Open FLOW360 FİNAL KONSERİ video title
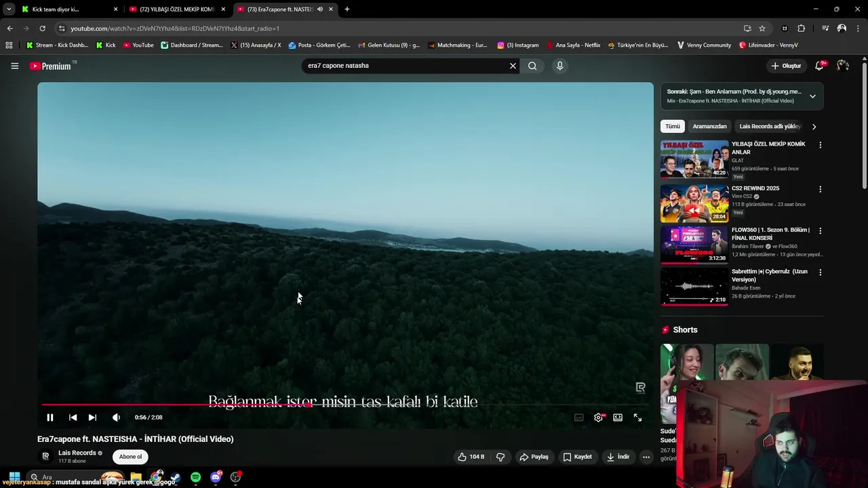Image resolution: width=868 pixels, height=488 pixels. pos(770,234)
